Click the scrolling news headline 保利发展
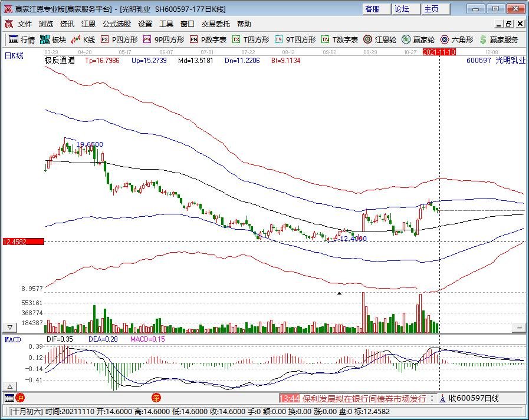The image size is (529, 420). pyautogui.click(x=364, y=399)
